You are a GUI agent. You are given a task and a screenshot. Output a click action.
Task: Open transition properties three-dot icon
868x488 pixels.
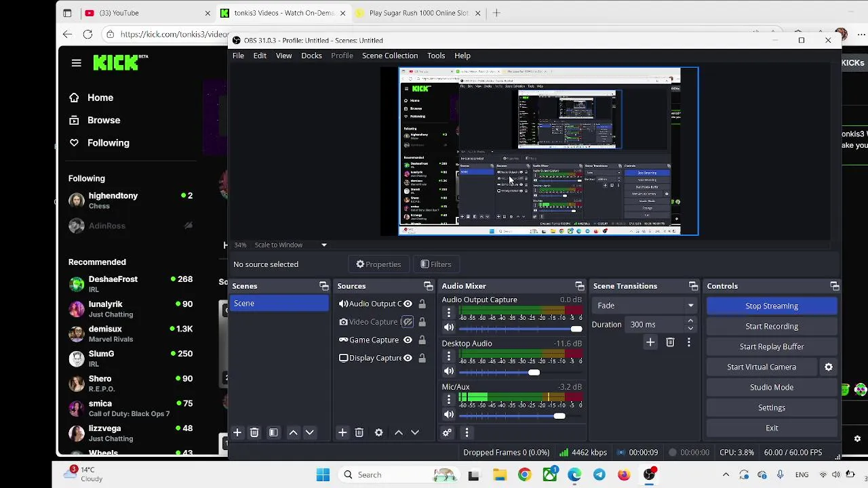pos(689,342)
